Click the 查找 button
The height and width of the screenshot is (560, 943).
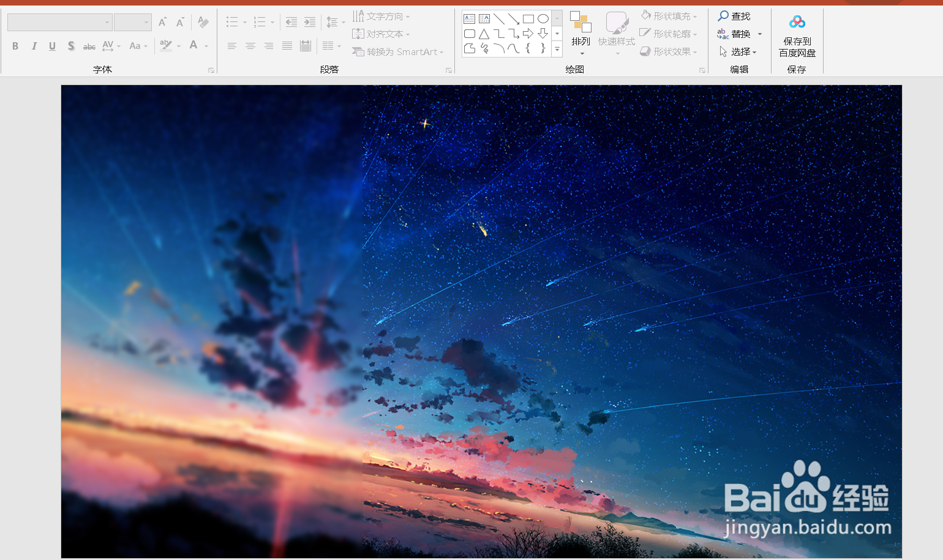pos(734,16)
